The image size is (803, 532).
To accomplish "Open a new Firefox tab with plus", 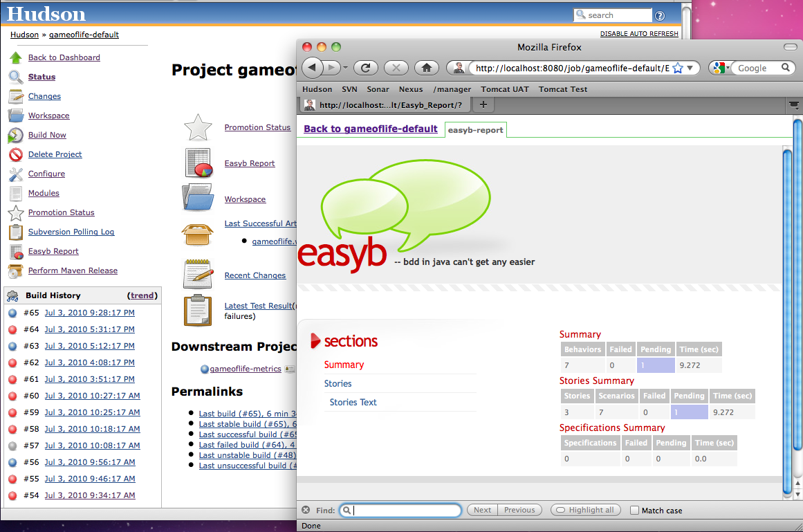I will pos(483,104).
